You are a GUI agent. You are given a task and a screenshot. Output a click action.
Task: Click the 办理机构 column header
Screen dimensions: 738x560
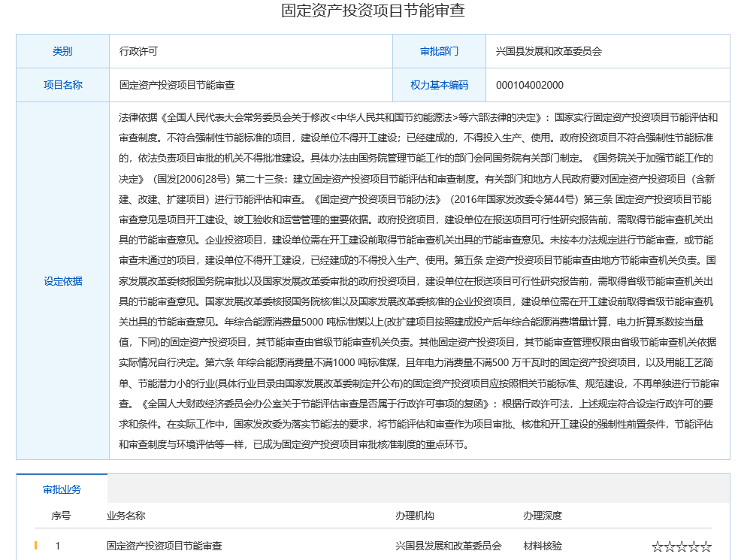[414, 516]
